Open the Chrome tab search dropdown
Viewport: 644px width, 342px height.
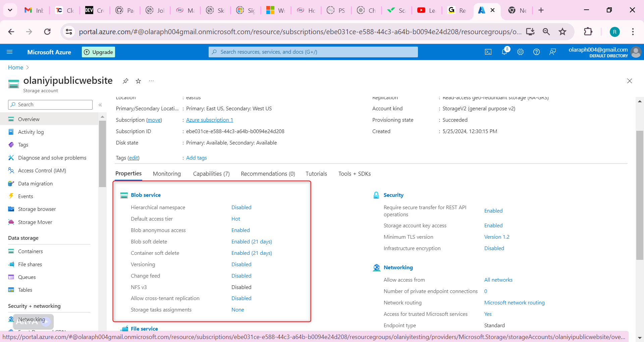(10, 10)
